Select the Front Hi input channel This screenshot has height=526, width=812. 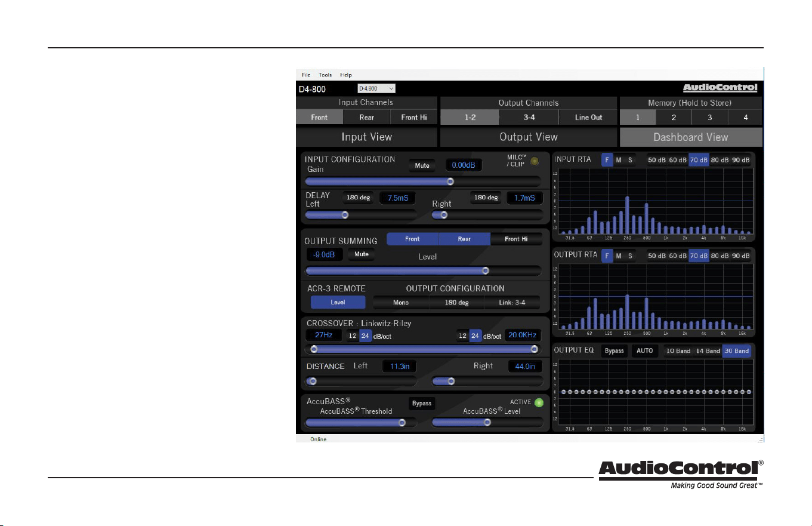click(x=414, y=118)
